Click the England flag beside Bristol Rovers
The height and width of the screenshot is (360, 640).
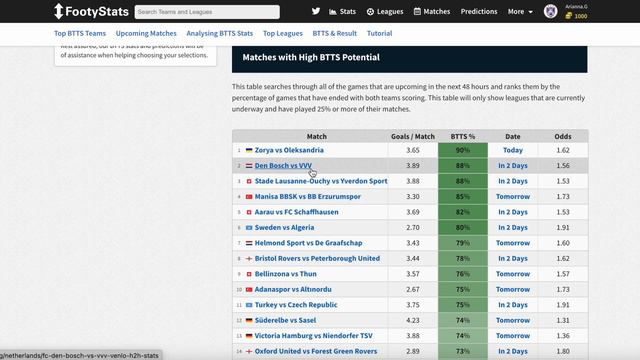249,259
